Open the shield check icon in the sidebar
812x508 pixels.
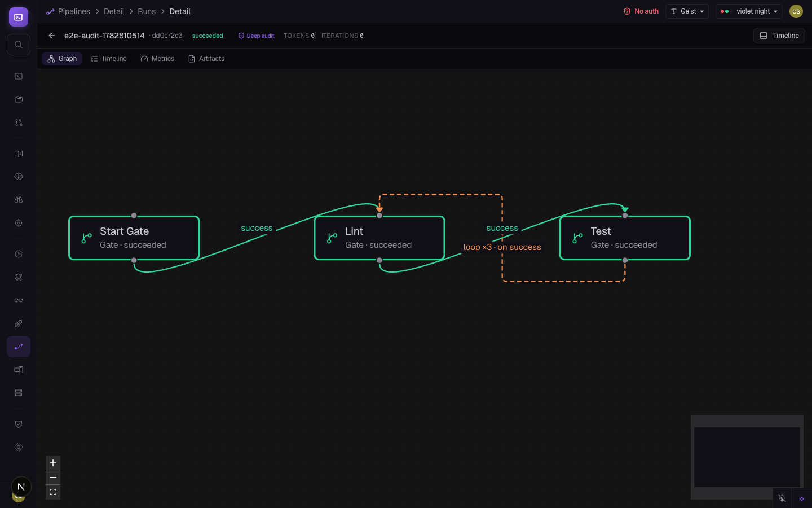19,424
